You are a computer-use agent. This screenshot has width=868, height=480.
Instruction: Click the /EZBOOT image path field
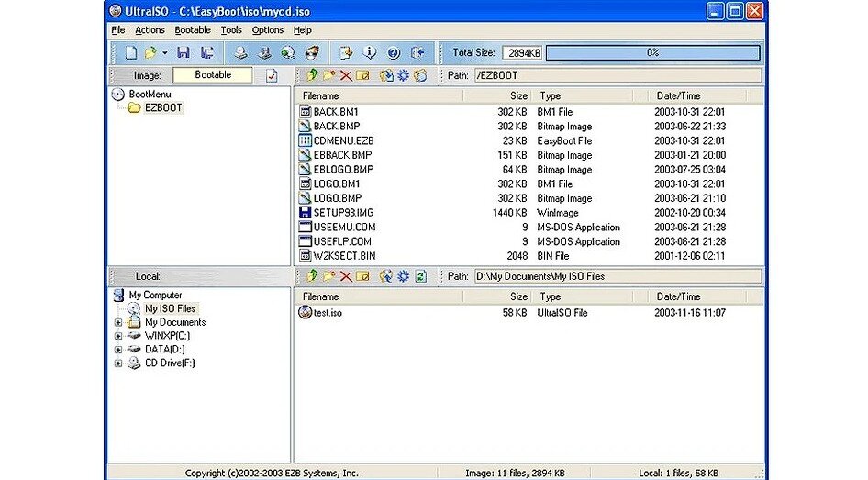[x=618, y=75]
